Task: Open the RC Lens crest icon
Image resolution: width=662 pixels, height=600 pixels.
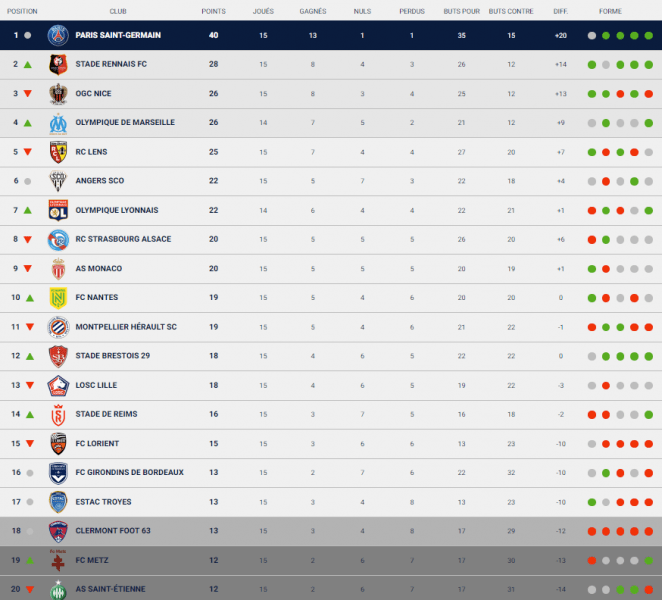Action: click(x=57, y=152)
